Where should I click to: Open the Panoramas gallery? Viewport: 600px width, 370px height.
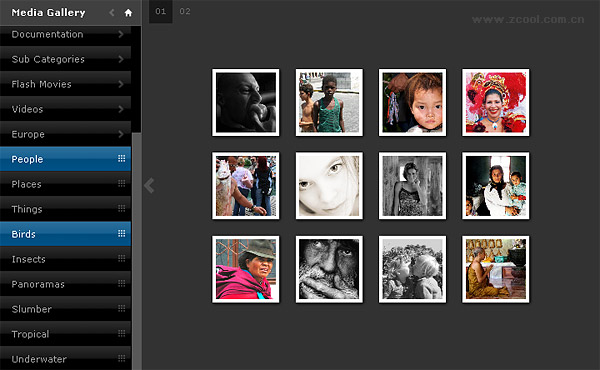(x=65, y=284)
